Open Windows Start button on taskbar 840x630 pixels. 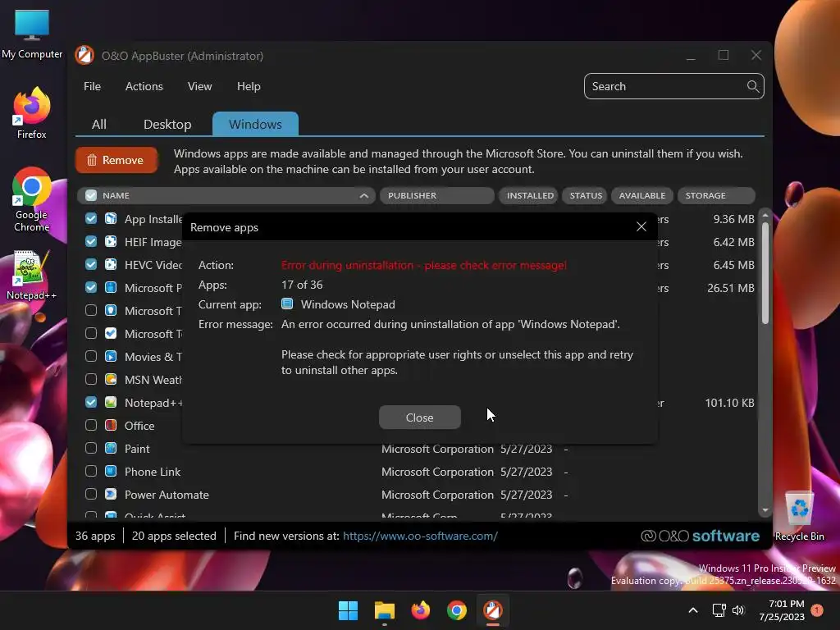click(x=348, y=610)
